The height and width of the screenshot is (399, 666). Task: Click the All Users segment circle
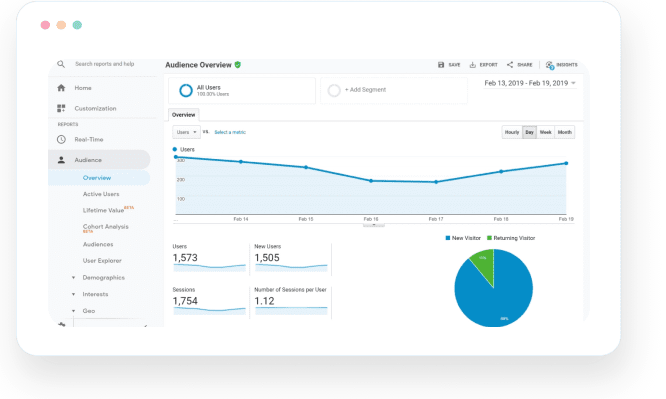[186, 91]
